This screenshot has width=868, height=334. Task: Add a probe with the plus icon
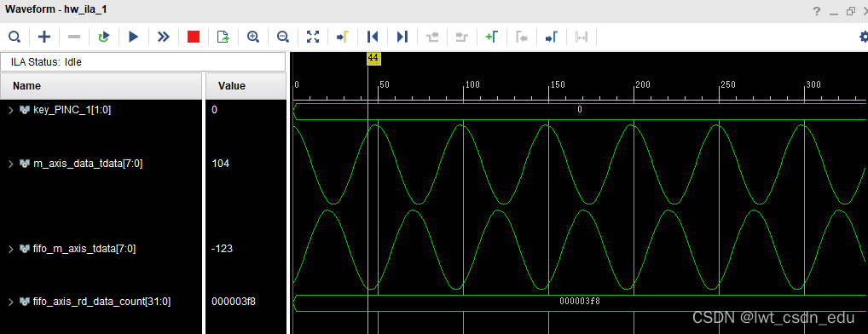point(44,37)
